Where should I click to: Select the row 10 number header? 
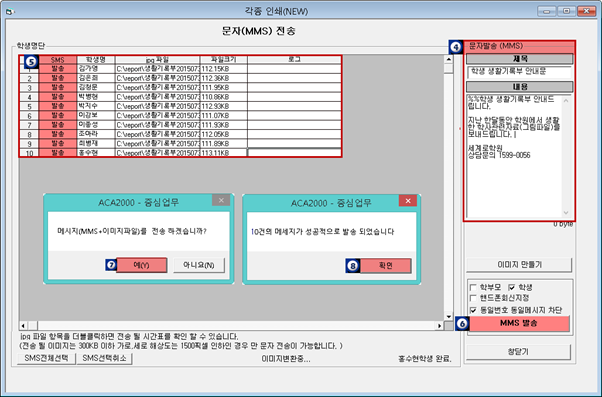point(29,153)
